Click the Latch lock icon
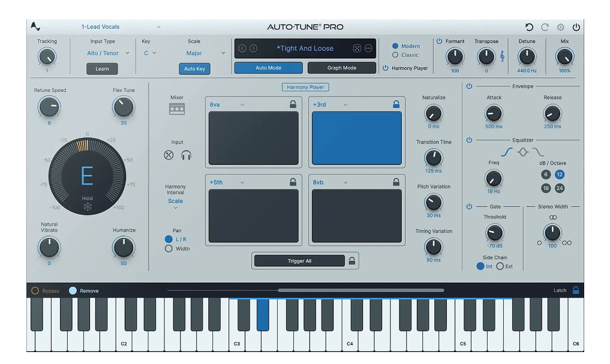The height and width of the screenshot is (364, 610). pyautogui.click(x=576, y=290)
